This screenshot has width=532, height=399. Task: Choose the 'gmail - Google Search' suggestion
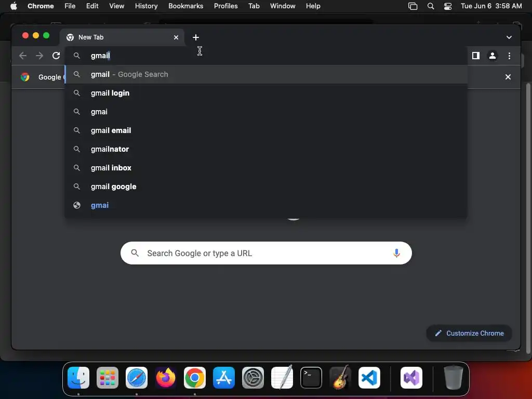(267, 74)
